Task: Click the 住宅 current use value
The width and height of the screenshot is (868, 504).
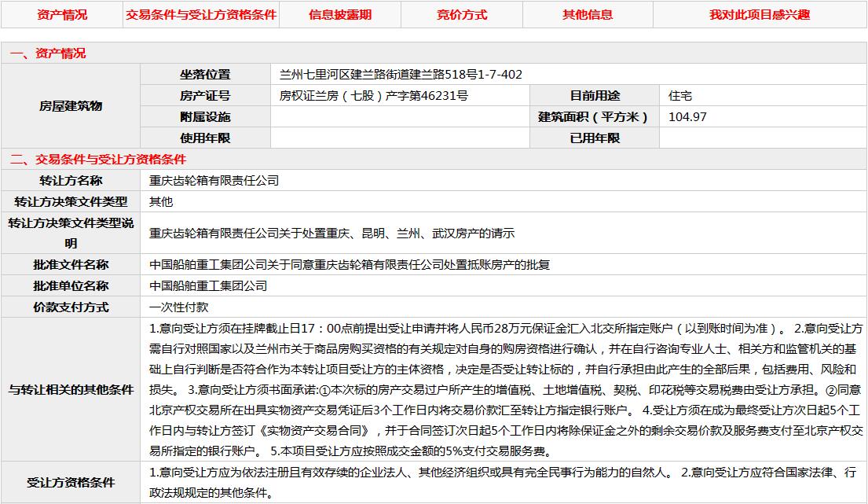Action: click(x=679, y=96)
